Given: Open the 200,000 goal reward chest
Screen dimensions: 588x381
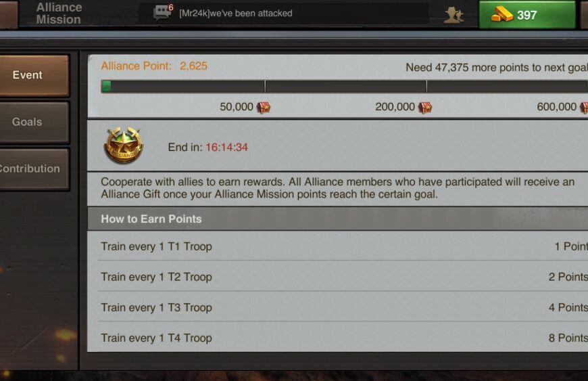Looking at the screenshot, I should [x=425, y=108].
